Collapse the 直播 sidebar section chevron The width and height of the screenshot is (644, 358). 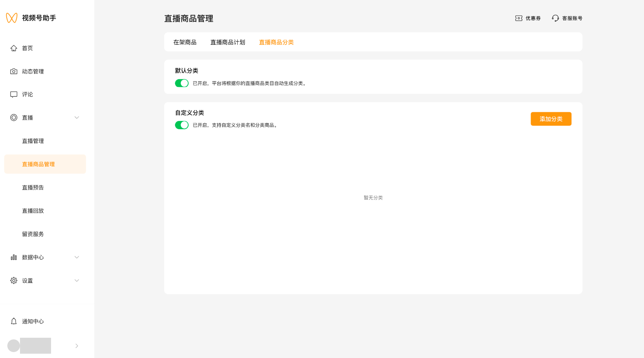point(77,117)
